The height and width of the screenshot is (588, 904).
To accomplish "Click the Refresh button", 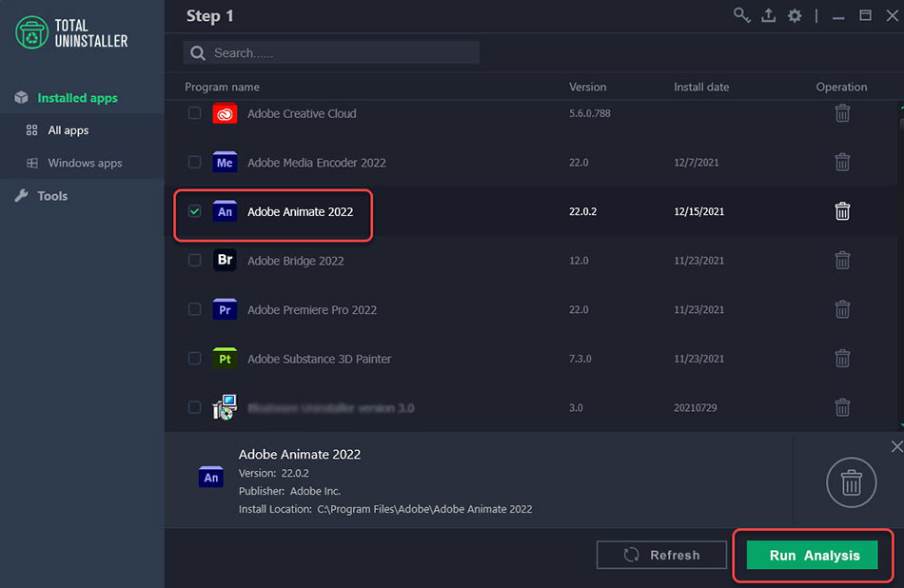I will coord(661,555).
